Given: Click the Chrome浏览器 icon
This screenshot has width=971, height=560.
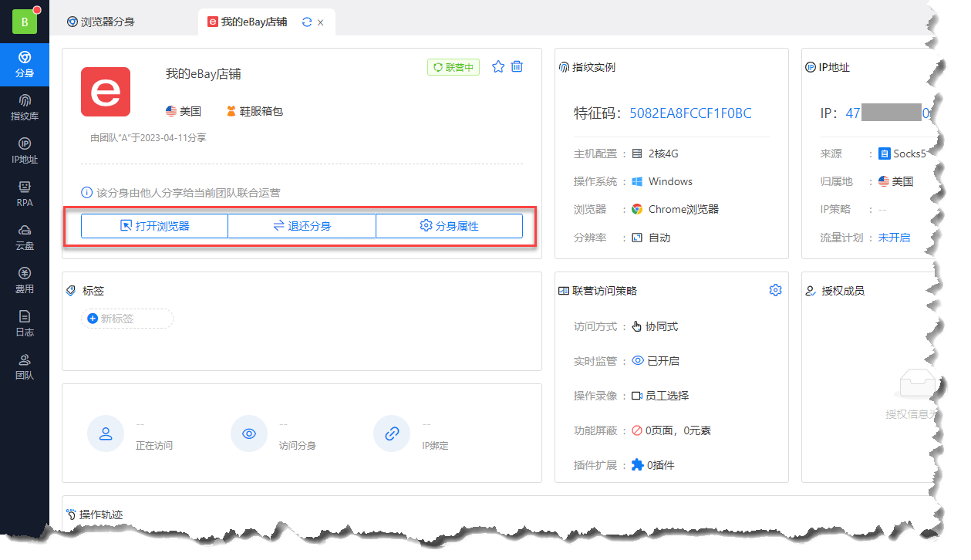Looking at the screenshot, I should (637, 209).
